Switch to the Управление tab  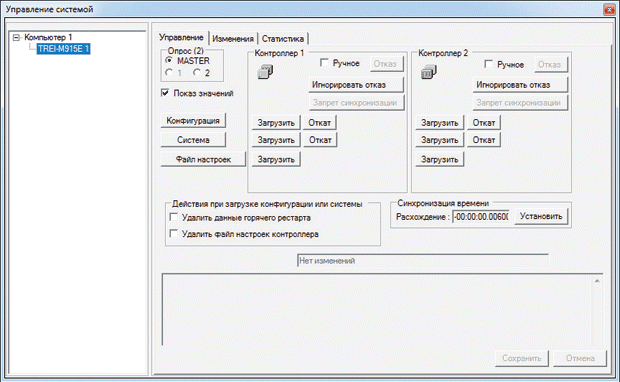point(181,37)
